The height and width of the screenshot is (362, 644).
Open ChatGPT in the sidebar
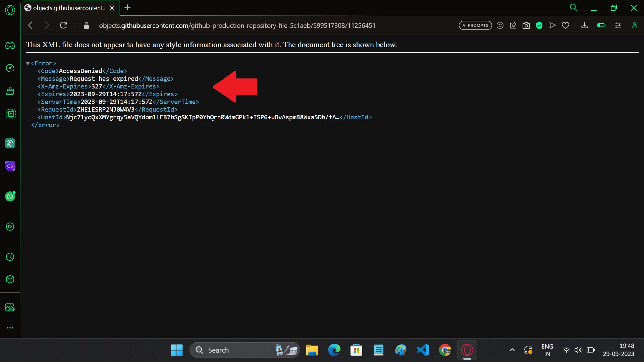(10, 143)
